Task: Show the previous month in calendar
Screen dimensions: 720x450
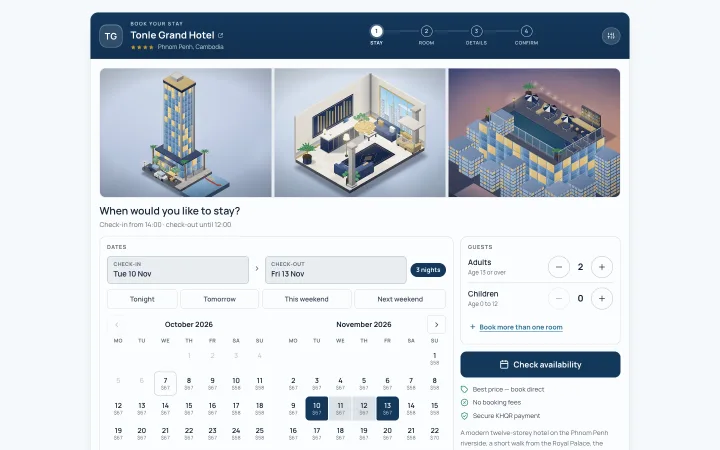Action: tap(117, 325)
